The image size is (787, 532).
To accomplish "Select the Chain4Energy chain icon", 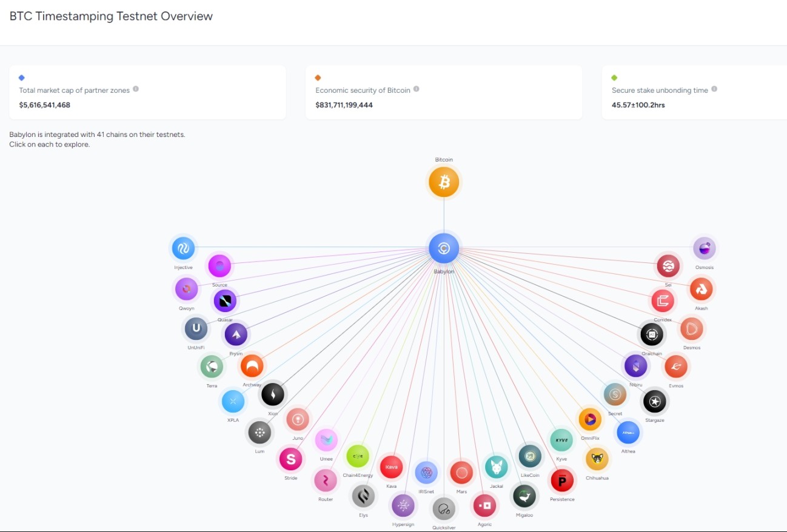I will (358, 456).
